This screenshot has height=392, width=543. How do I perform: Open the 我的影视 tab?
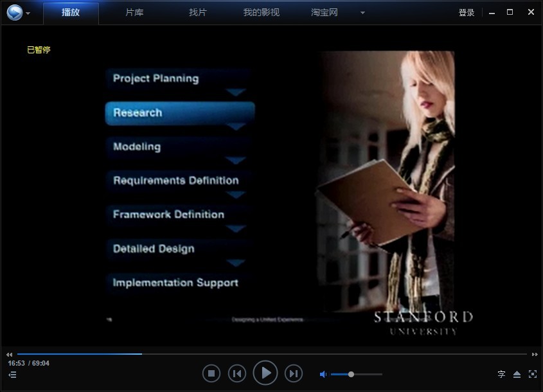click(x=261, y=12)
